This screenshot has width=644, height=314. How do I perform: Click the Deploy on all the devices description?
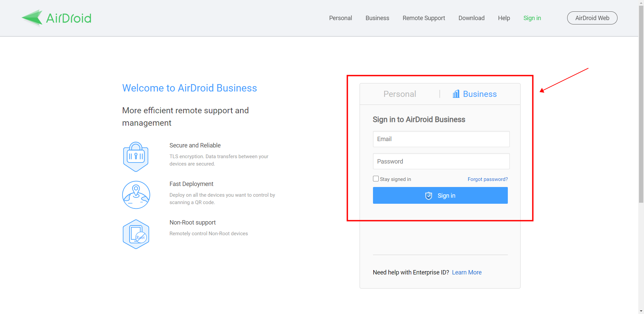(x=222, y=199)
